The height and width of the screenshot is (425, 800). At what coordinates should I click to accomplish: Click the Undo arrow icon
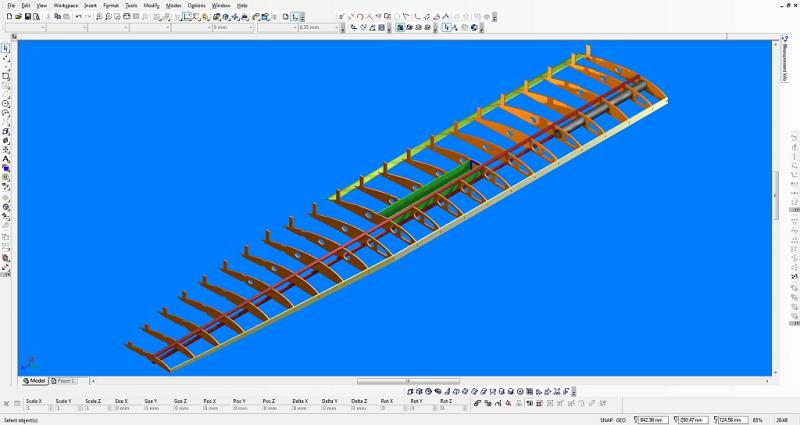pyautogui.click(x=77, y=17)
